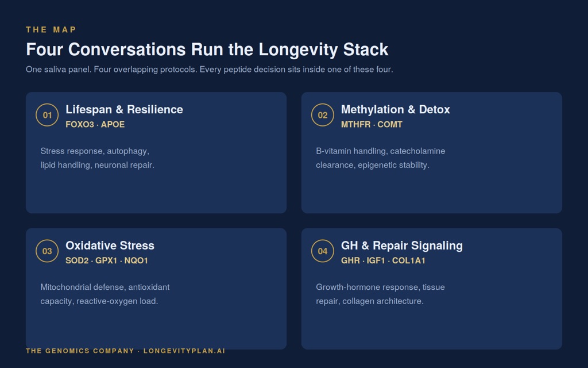Viewport: 588px width, 368px height.
Task: Click the SOD2 · GPX1 · NQO1 label
Action: [107, 260]
